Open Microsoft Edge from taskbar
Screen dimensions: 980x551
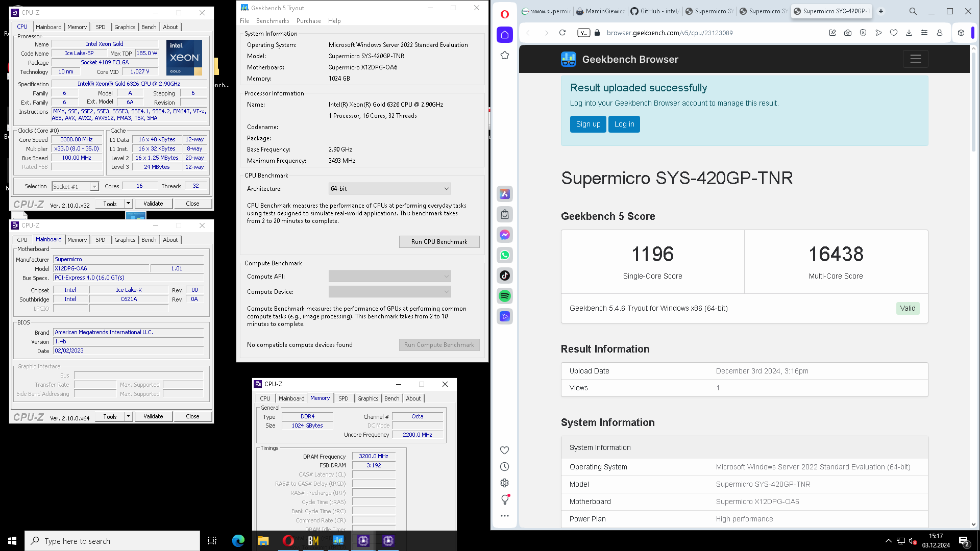(238, 541)
